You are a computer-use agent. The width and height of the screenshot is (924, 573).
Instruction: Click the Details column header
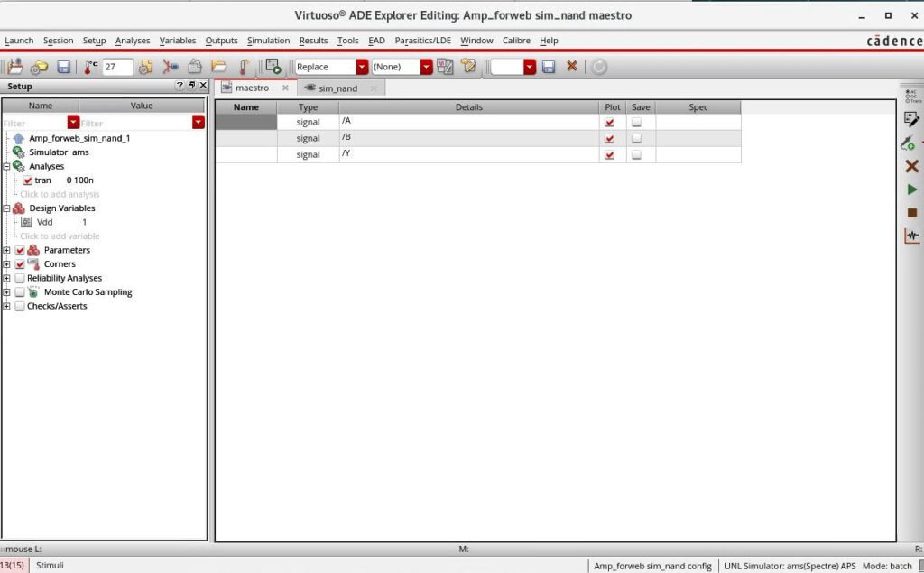click(x=469, y=107)
